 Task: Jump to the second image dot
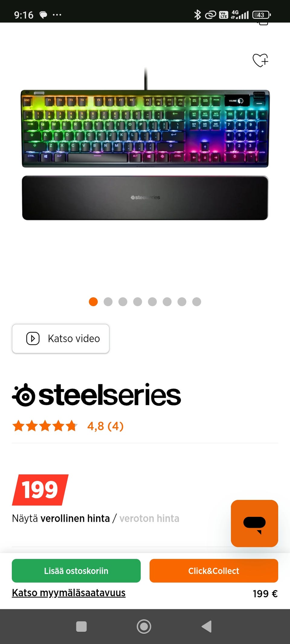click(108, 302)
